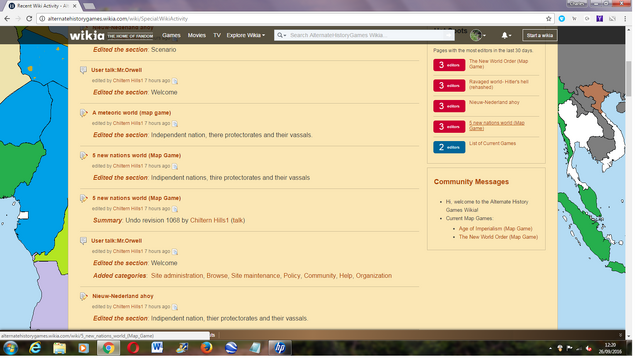Bookmark this page with the star icon

pos(548,19)
